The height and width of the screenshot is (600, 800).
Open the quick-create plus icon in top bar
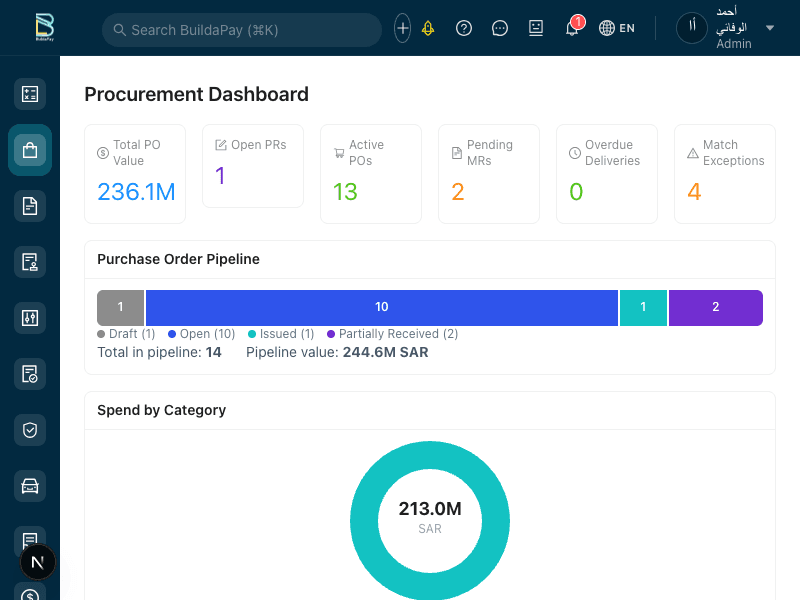coord(401,28)
